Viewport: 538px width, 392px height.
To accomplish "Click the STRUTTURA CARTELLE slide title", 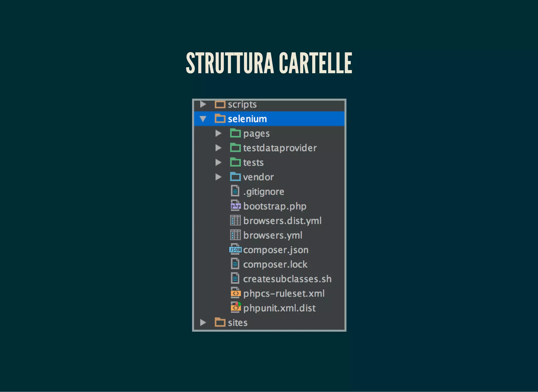I will [269, 63].
